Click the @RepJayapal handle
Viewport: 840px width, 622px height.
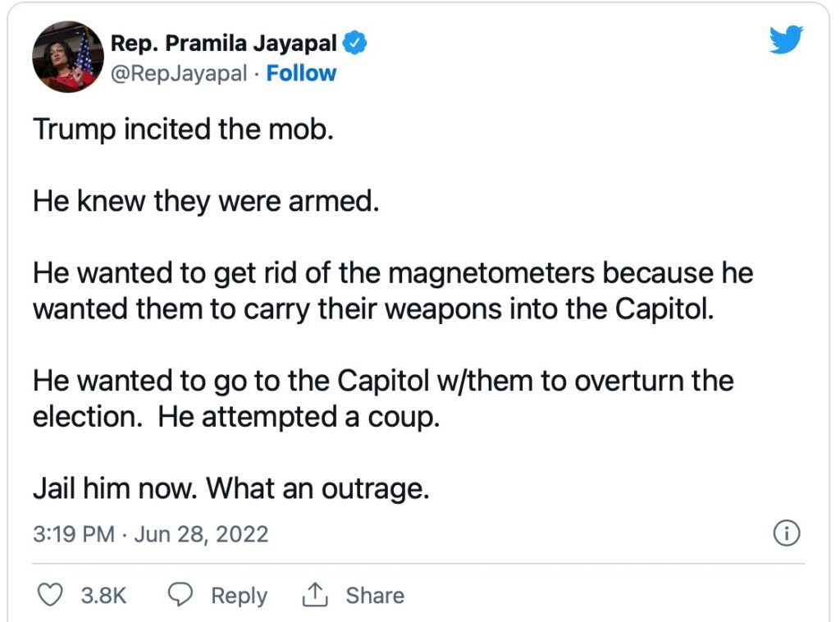tap(178, 73)
